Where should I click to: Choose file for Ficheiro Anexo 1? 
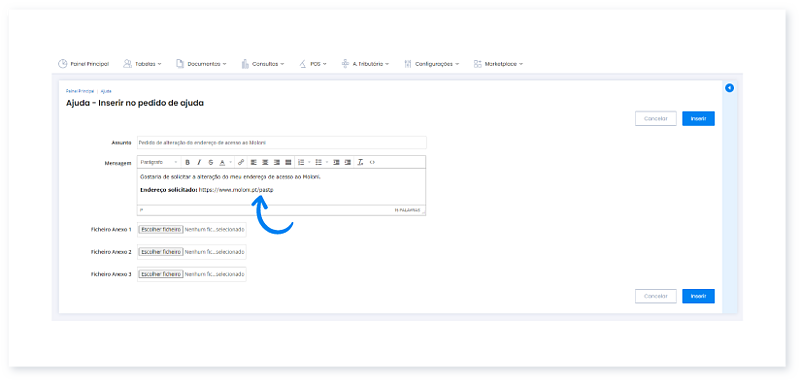161,230
